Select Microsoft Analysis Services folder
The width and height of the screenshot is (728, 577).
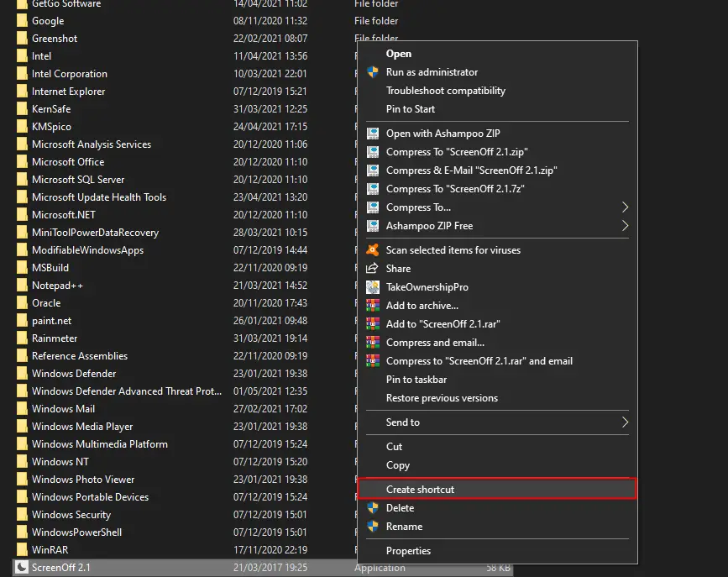click(x=92, y=144)
